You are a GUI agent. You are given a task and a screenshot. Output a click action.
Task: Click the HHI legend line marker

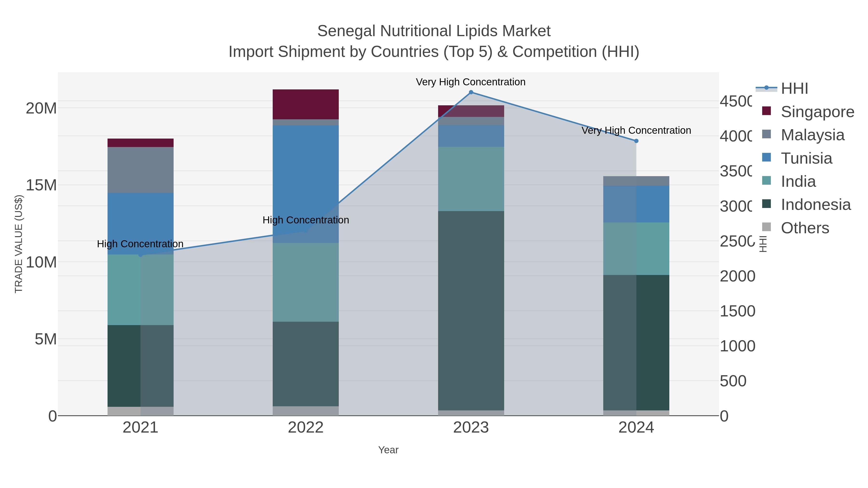point(766,88)
